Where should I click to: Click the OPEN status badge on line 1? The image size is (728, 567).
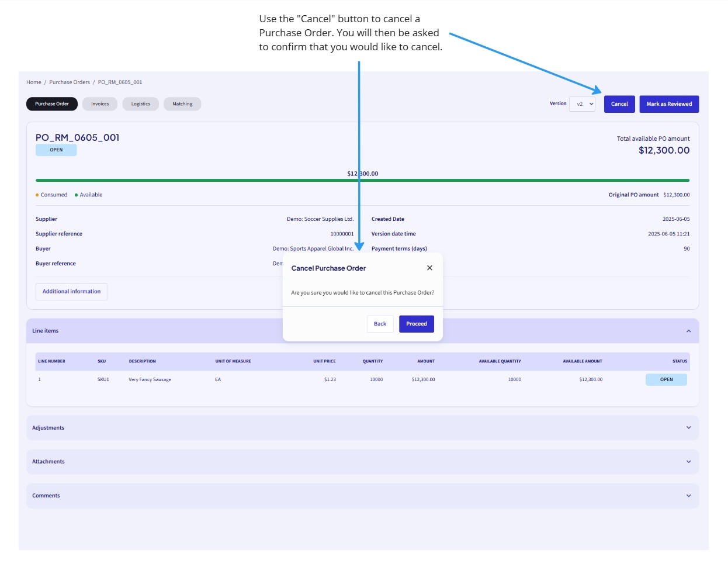click(666, 379)
